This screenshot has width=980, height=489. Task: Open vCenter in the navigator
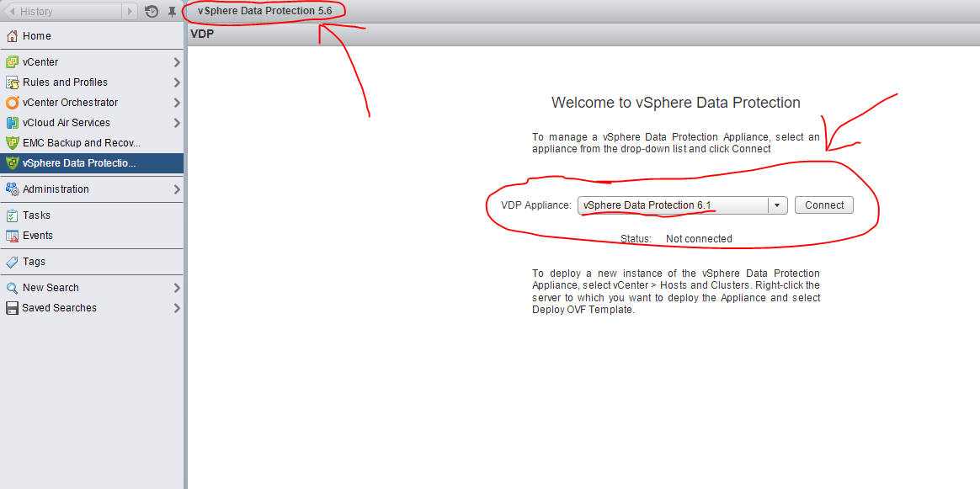(92, 62)
